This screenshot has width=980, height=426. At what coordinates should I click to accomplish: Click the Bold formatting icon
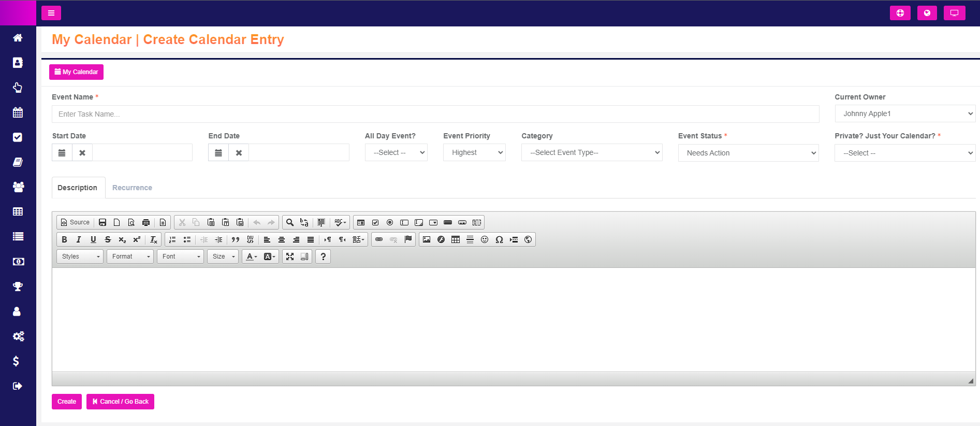(64, 239)
